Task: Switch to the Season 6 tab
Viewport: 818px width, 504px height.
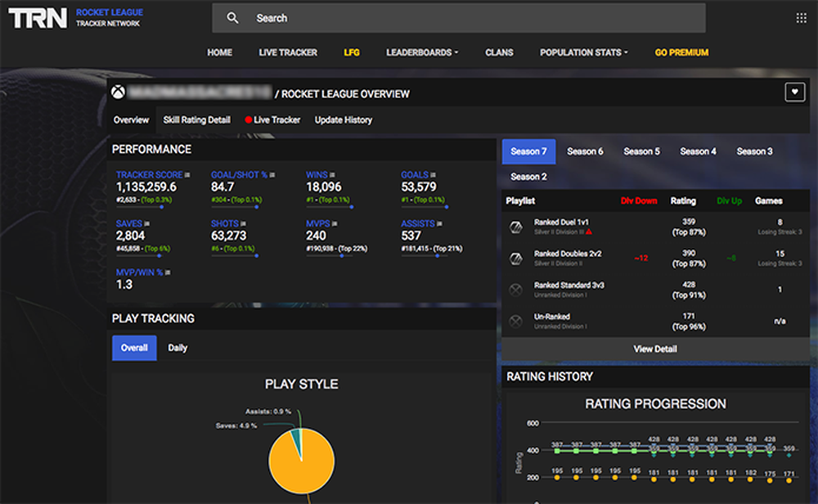Action: [584, 151]
